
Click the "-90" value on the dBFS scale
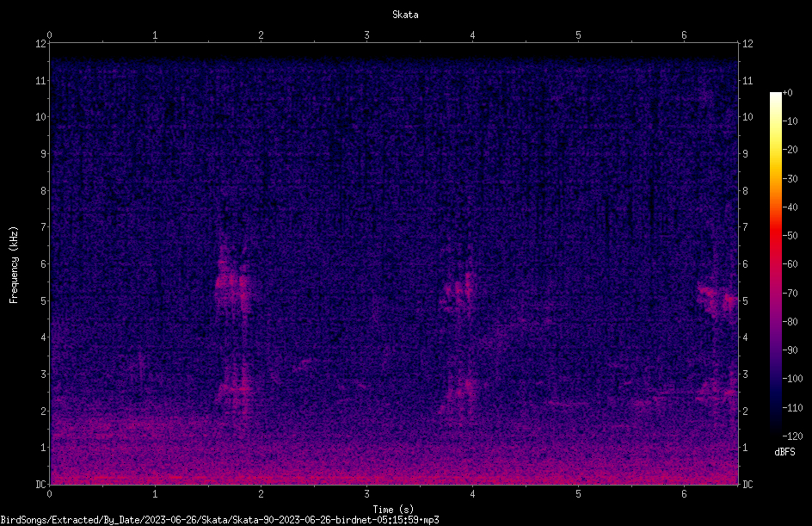(x=790, y=350)
